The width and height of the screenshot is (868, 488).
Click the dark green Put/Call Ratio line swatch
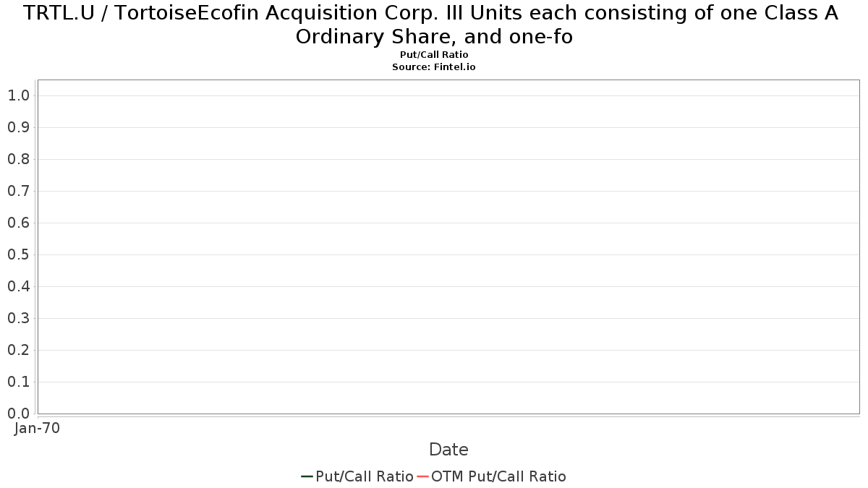[307, 476]
